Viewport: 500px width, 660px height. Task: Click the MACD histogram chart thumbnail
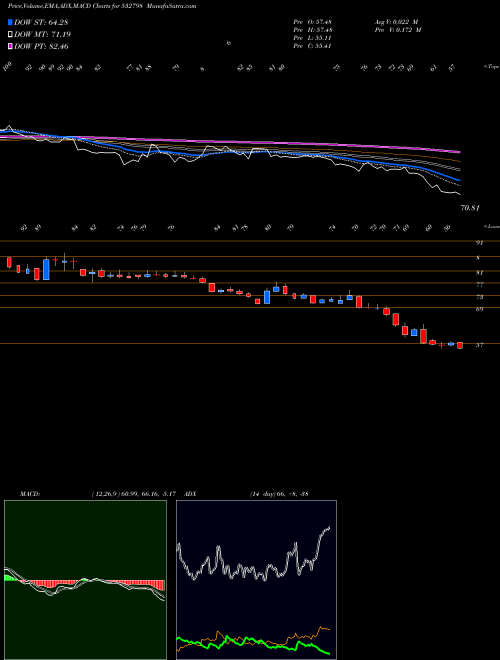[85, 580]
